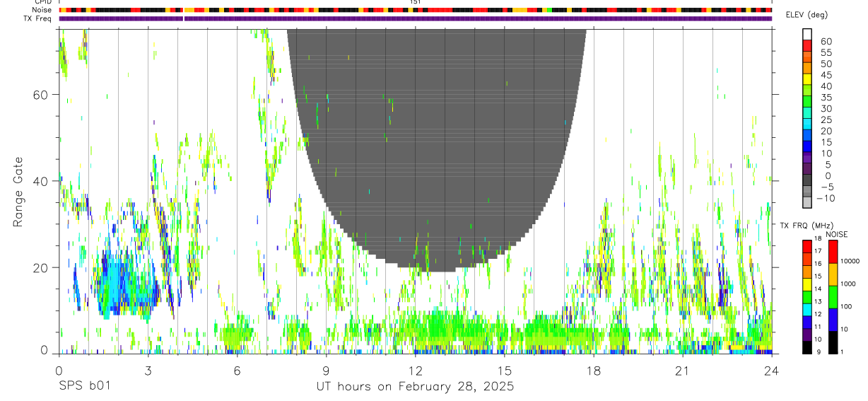Click the multicolored Noise strip bar
The height and width of the screenshot is (401, 868).
(416, 10)
